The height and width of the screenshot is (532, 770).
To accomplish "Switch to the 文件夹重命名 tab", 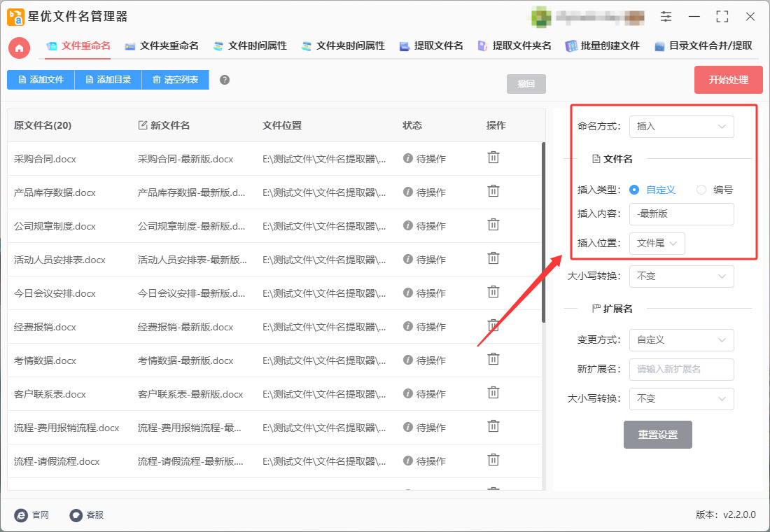I will click(x=162, y=46).
